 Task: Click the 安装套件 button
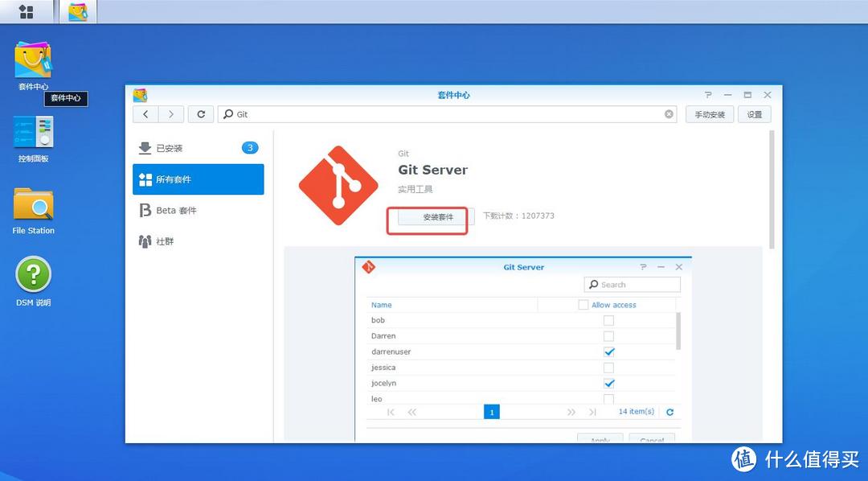(436, 216)
